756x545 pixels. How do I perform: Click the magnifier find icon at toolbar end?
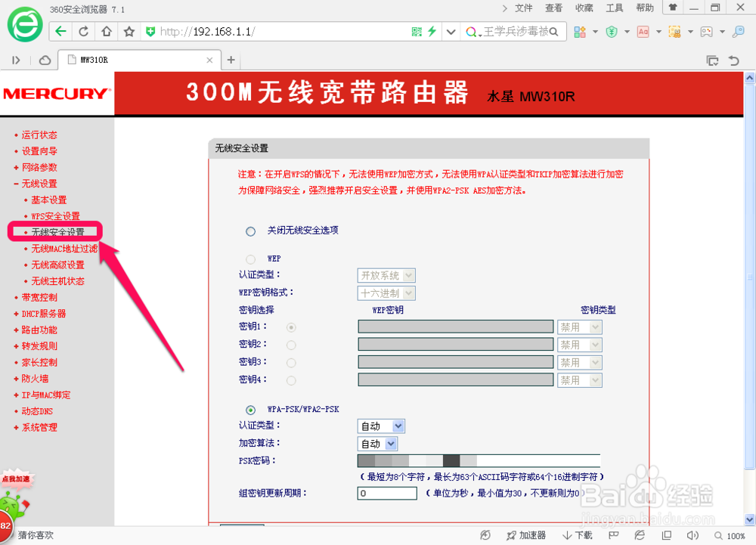[738, 32]
